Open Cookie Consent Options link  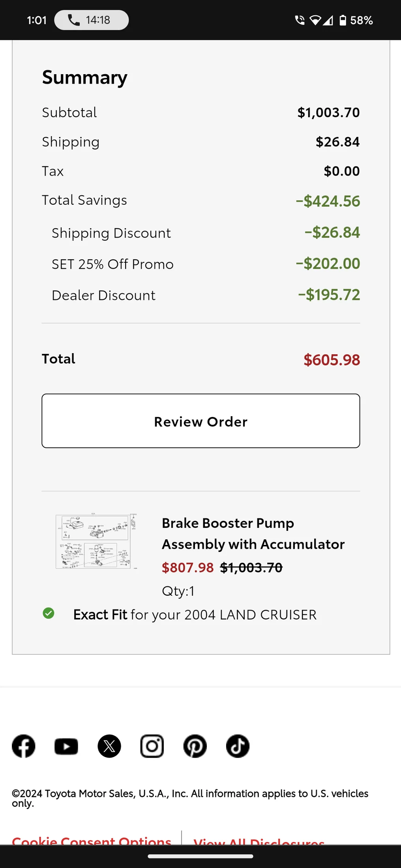(92, 840)
